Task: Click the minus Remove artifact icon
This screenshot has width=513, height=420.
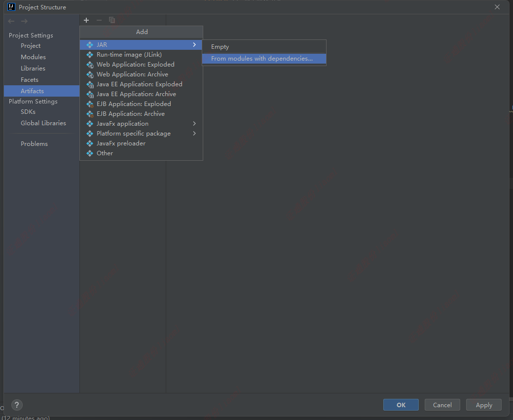Action: [x=99, y=20]
